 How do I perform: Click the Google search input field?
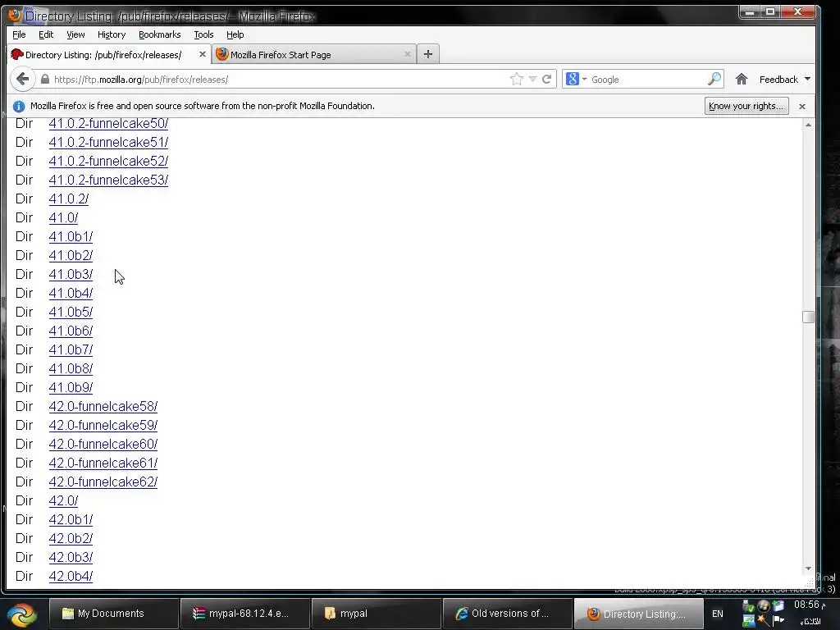click(x=647, y=80)
